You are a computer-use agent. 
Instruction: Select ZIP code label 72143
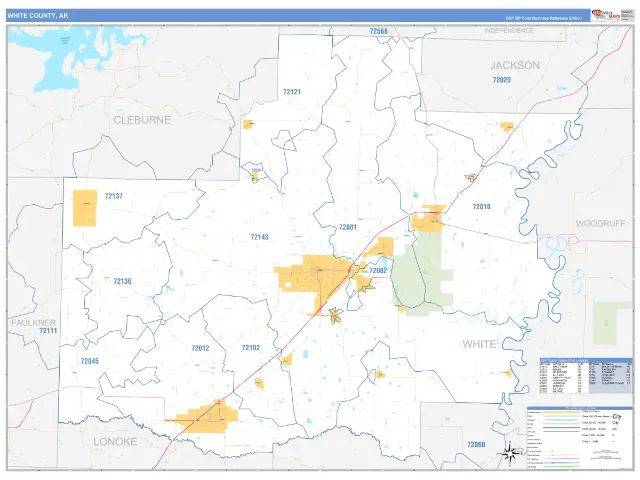click(x=260, y=237)
